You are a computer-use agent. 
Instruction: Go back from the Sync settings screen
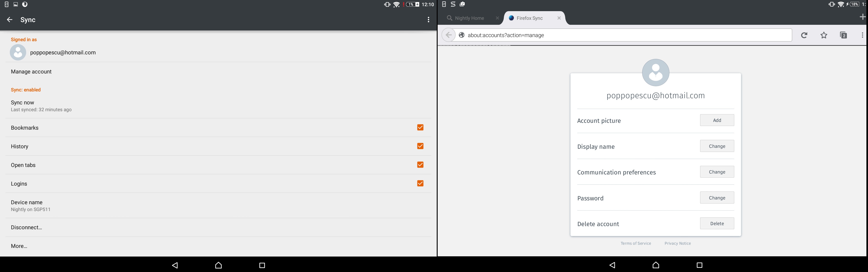[9, 20]
